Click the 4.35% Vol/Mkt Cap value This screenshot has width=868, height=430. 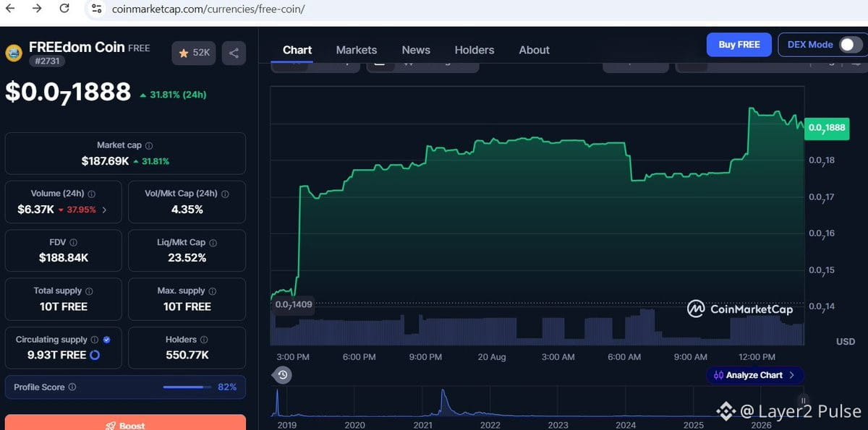tap(187, 210)
